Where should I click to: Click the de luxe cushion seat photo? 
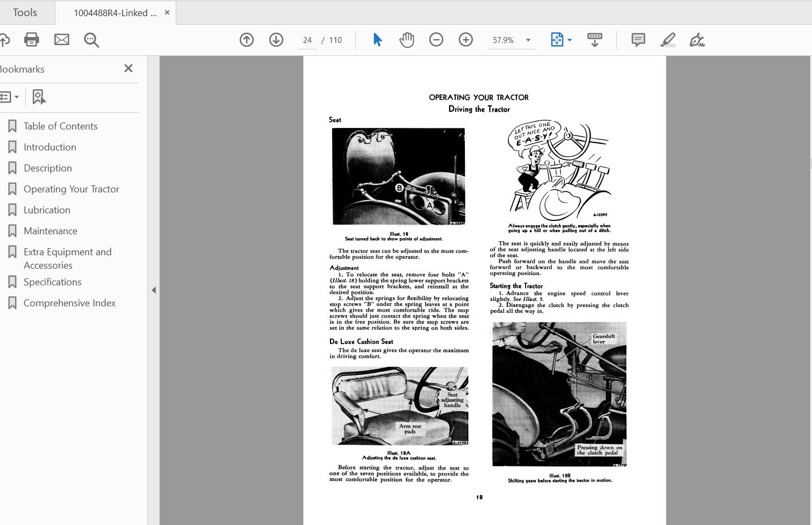400,406
